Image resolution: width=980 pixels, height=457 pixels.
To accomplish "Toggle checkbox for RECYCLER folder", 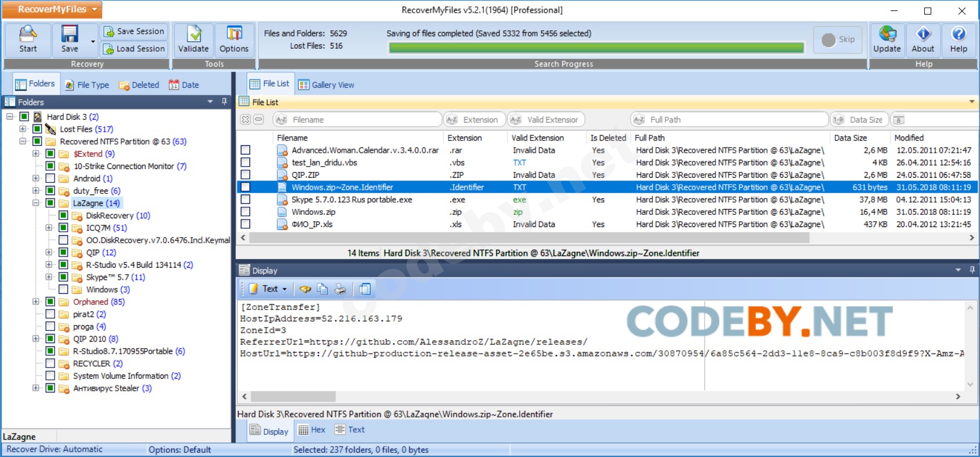I will point(50,364).
